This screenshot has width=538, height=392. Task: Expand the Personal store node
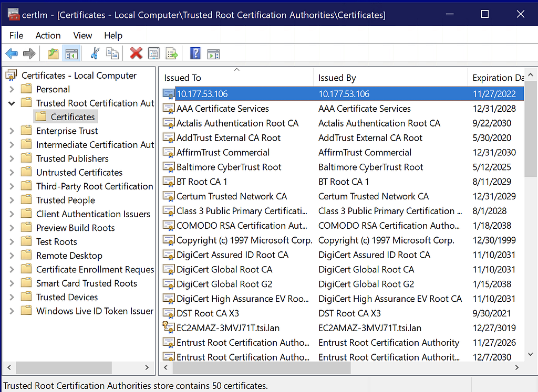12,89
